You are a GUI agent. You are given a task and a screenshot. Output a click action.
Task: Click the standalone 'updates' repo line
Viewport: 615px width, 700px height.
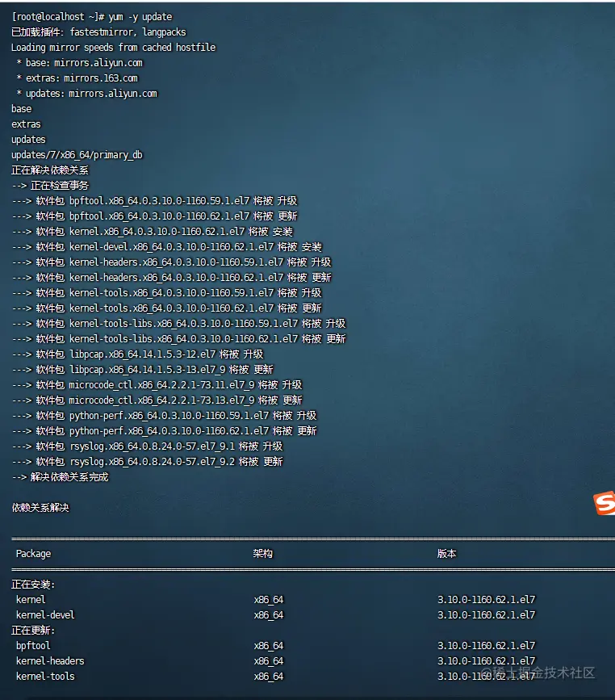[x=28, y=140]
